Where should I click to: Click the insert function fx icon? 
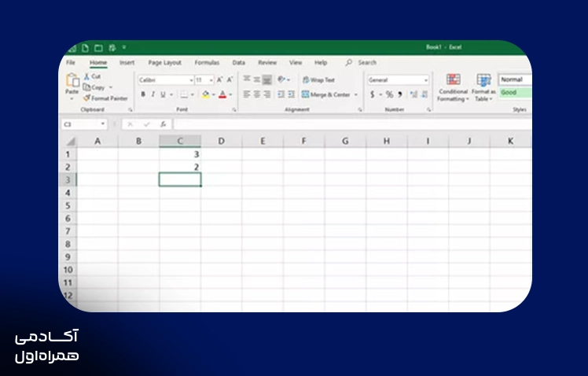[164, 124]
